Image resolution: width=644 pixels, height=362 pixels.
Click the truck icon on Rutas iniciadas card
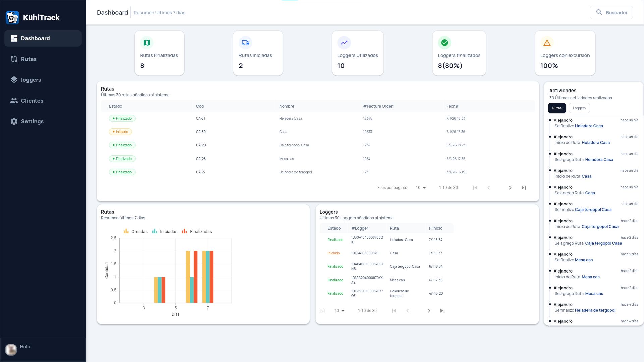coord(245,43)
